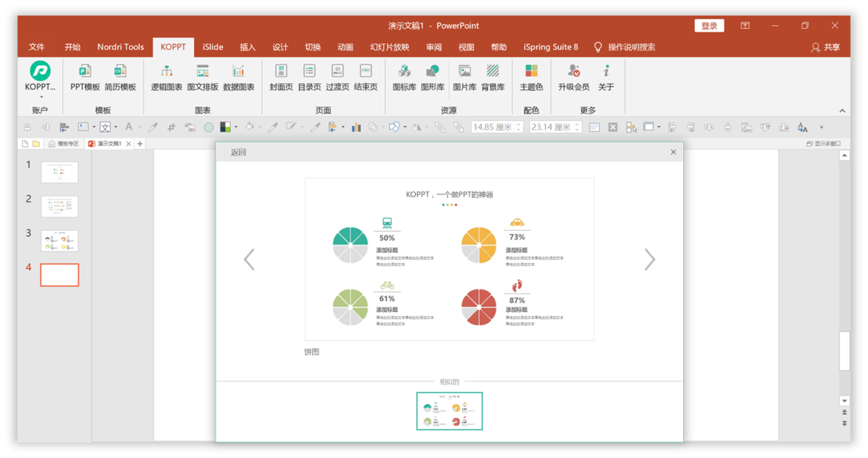The height and width of the screenshot is (458, 868).
Task: Switch to the 设计 tab
Action: coord(280,47)
